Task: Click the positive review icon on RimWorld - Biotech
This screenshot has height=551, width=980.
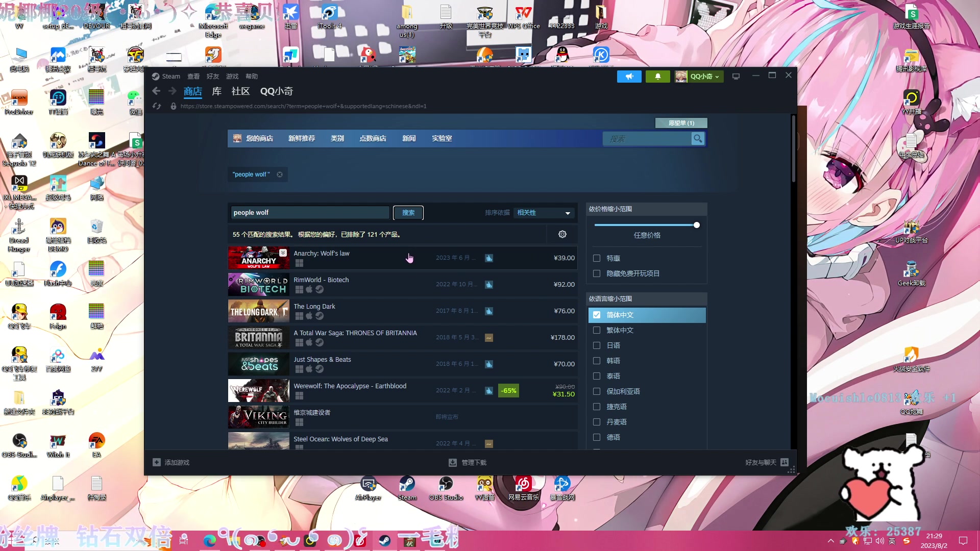Action: click(489, 285)
